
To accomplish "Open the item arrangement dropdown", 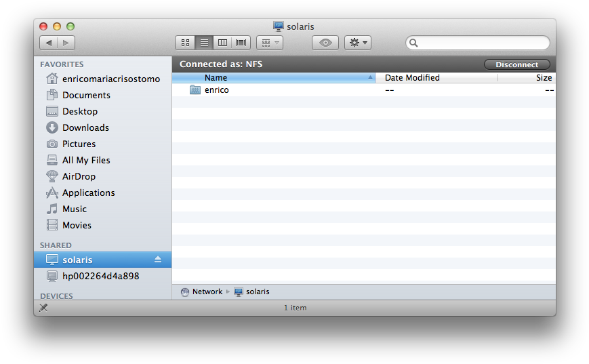I will point(270,43).
